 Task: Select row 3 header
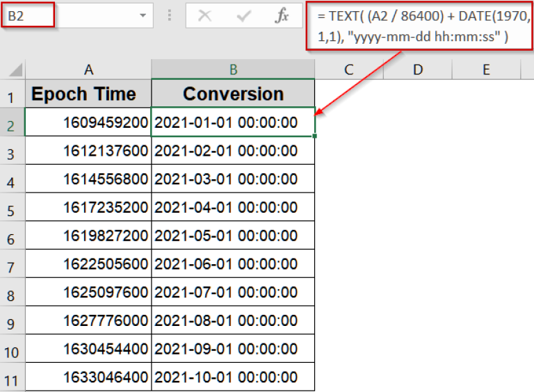click(13, 150)
